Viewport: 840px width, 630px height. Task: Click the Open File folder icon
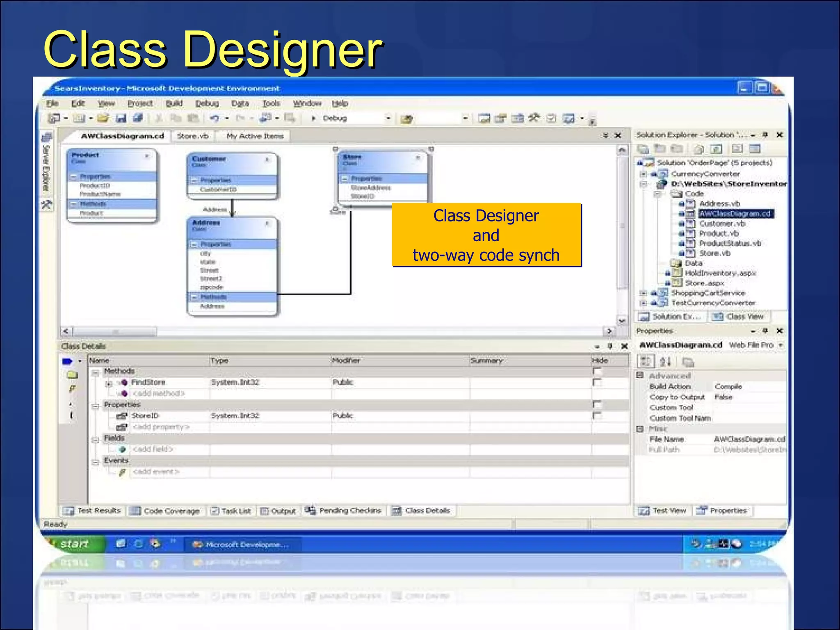pos(103,119)
